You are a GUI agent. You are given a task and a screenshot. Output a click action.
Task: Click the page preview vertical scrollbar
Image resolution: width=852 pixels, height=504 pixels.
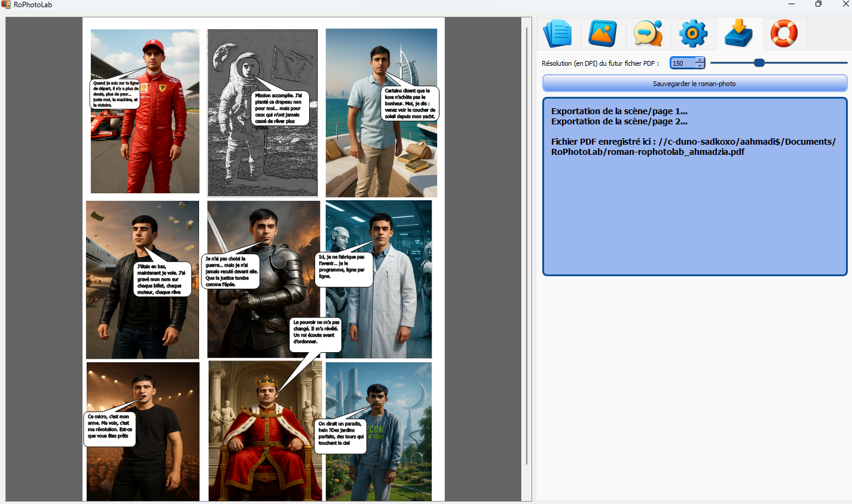(526, 239)
